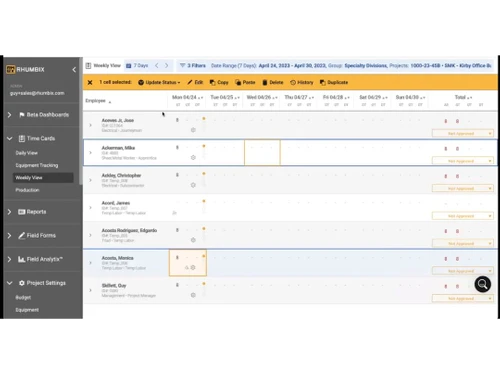Select Weekly View in sidebar
500x375 pixels.
pyautogui.click(x=43, y=178)
